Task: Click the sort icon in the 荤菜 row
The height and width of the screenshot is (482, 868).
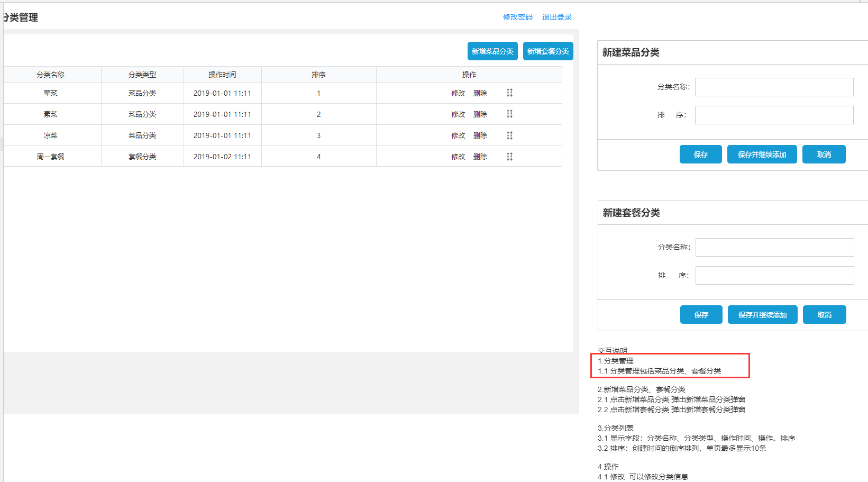Action: click(509, 93)
